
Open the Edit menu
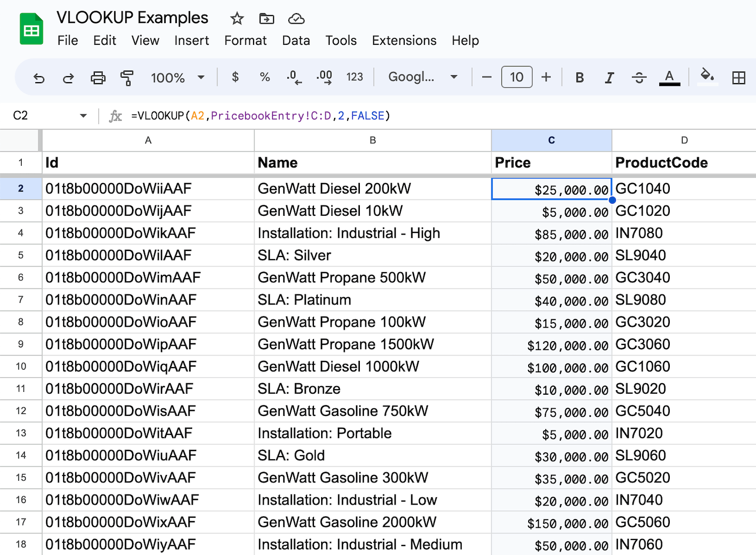tap(105, 40)
